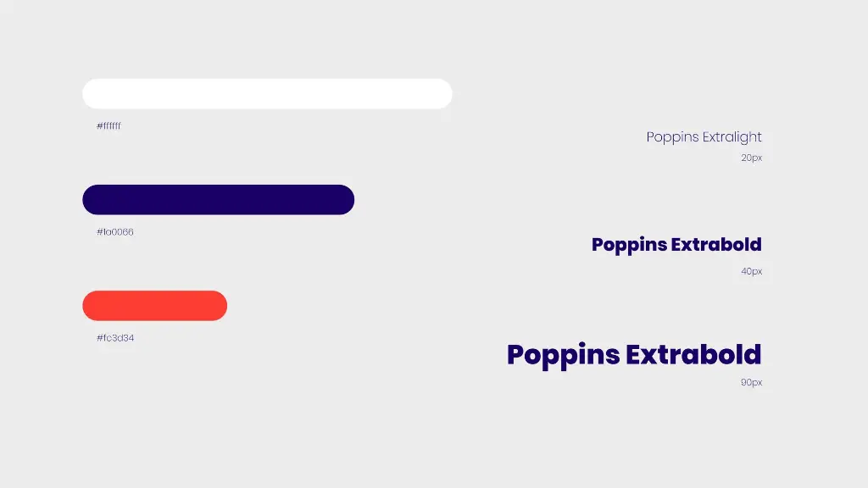Click the #ffffff hex code label
This screenshot has width=868, height=488.
[x=108, y=126]
